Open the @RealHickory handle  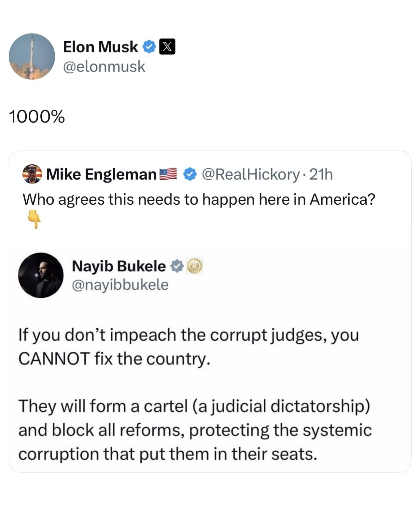coord(250,174)
